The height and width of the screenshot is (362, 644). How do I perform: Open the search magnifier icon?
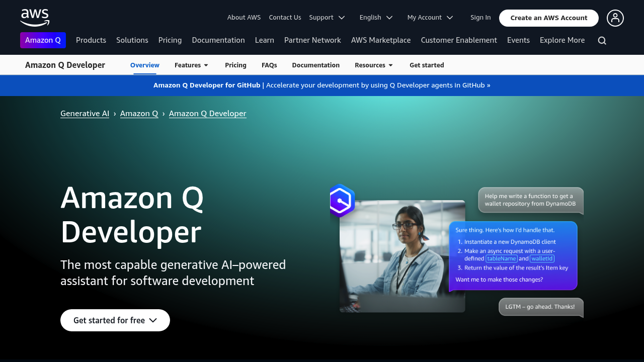(x=602, y=40)
